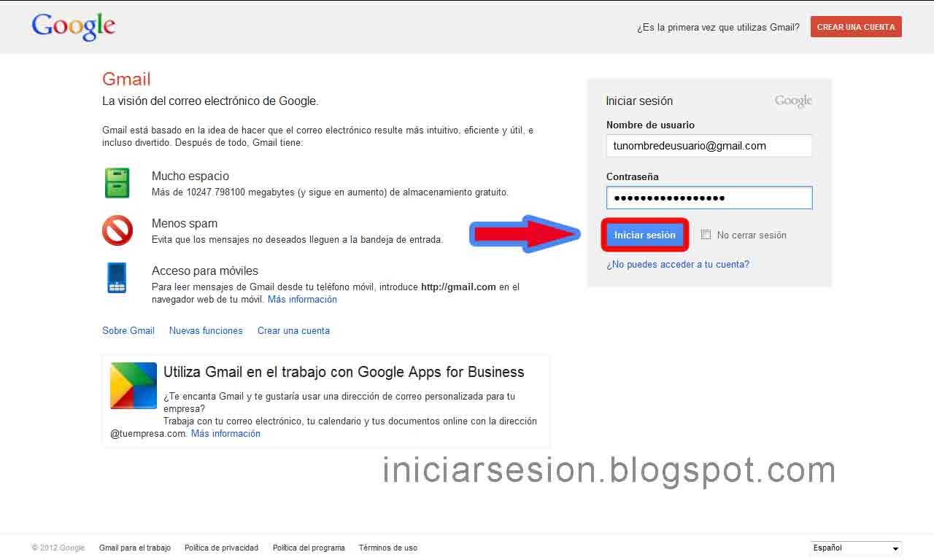Click the Acceso para móviles heading
The image size is (934, 560).
(x=205, y=271)
